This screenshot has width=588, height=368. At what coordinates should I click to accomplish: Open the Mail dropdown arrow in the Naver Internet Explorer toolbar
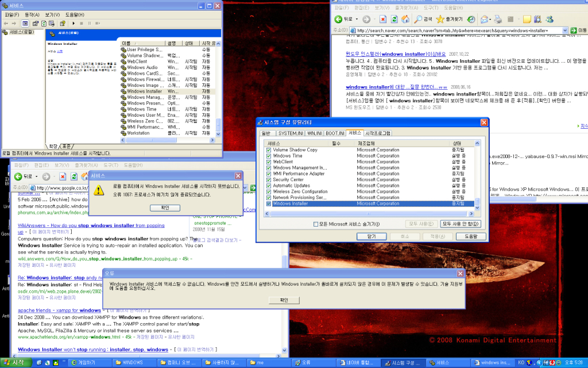coord(490,19)
